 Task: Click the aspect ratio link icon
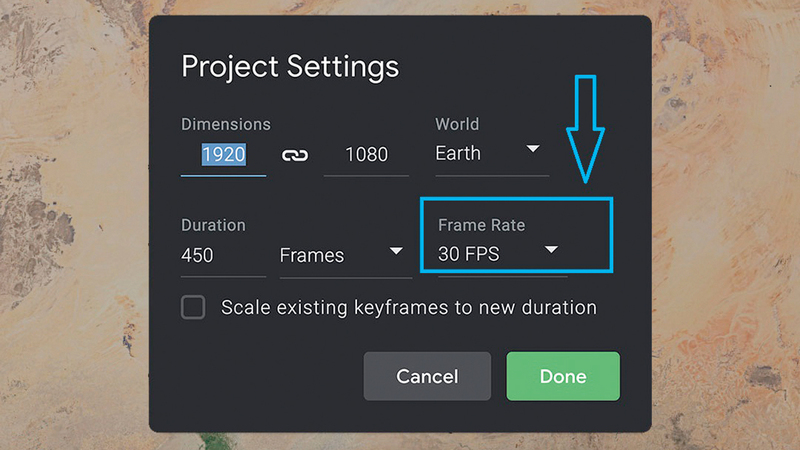tap(295, 155)
